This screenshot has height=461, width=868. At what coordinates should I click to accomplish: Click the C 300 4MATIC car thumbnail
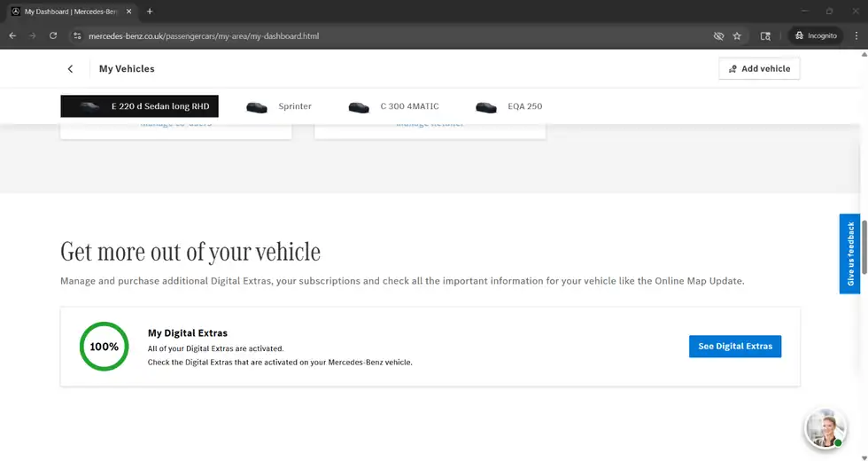(359, 107)
